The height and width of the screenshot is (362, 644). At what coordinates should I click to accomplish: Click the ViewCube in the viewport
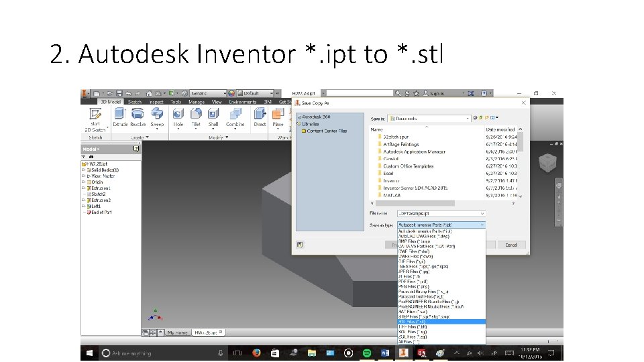(x=547, y=162)
